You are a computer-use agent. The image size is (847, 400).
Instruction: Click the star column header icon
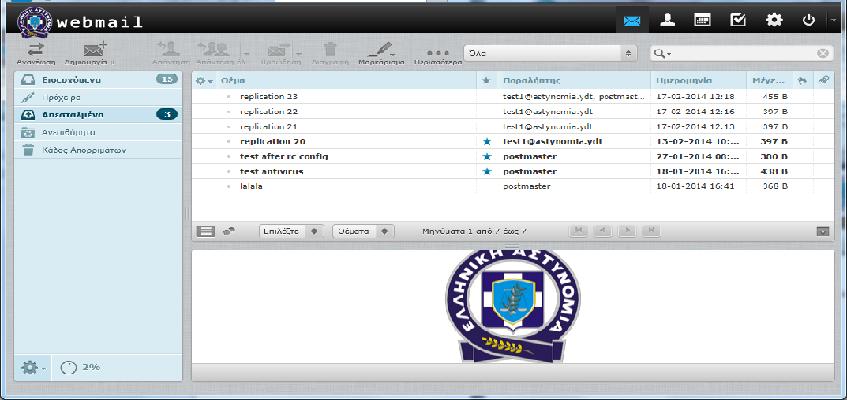point(486,81)
